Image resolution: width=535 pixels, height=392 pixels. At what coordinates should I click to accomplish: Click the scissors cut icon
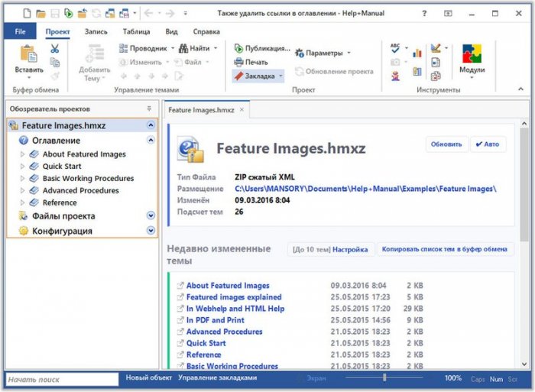click(54, 49)
